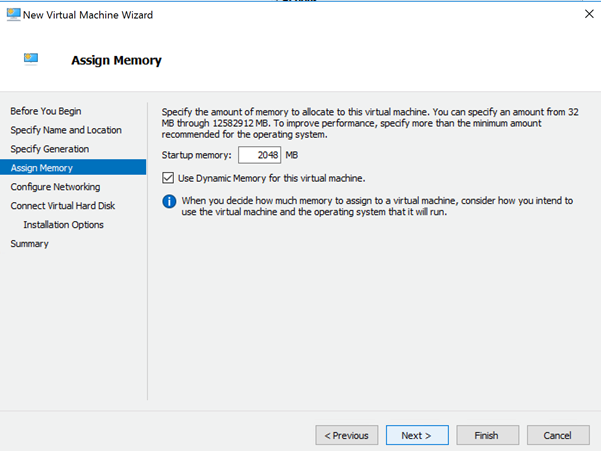Select the highlighted Assign Memory step
Screen dimensions: 601x451
pyautogui.click(x=73, y=167)
